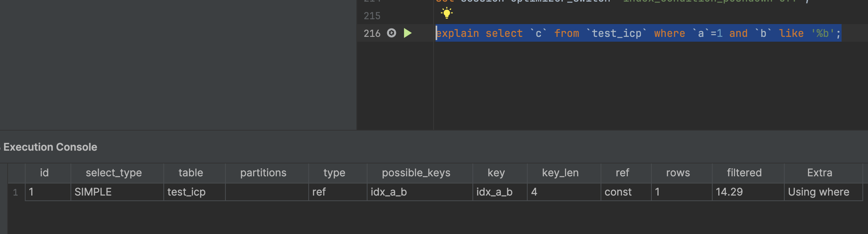Click the type column header
This screenshot has width=868, height=234.
pos(334,173)
